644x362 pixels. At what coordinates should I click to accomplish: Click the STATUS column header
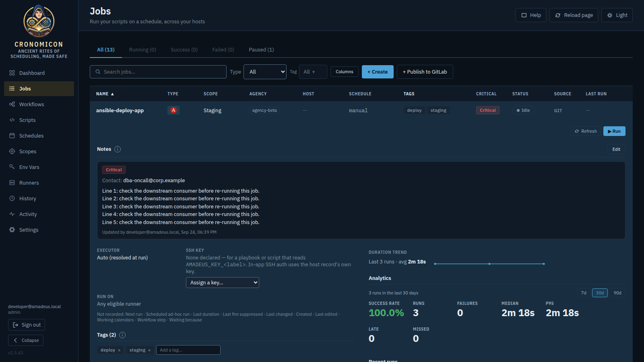[520, 94]
